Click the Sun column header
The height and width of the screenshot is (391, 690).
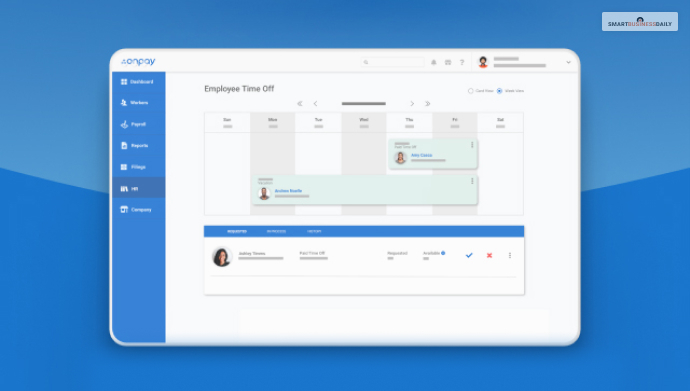(227, 123)
